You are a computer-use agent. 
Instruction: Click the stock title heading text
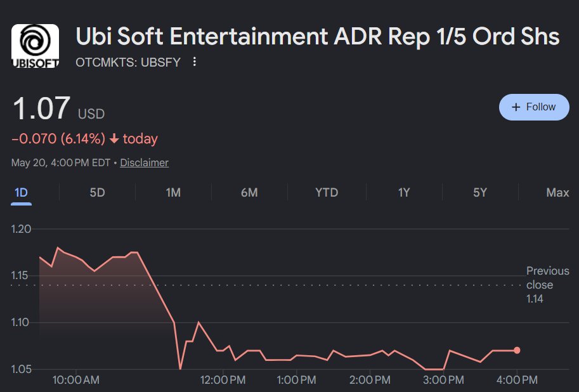pos(318,37)
